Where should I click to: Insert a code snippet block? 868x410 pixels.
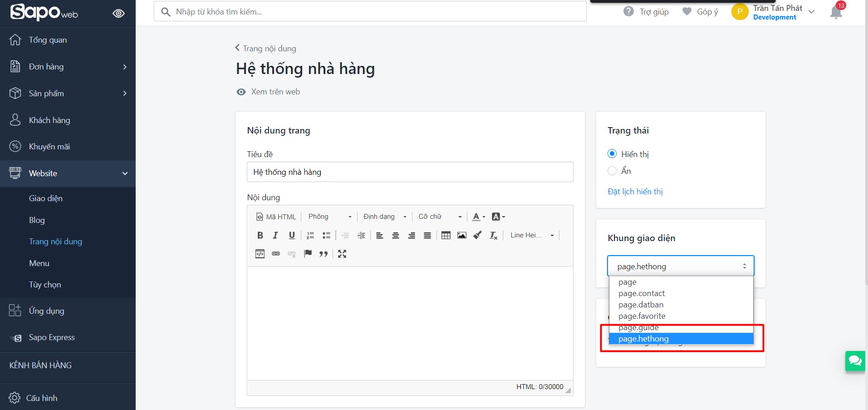click(x=260, y=254)
